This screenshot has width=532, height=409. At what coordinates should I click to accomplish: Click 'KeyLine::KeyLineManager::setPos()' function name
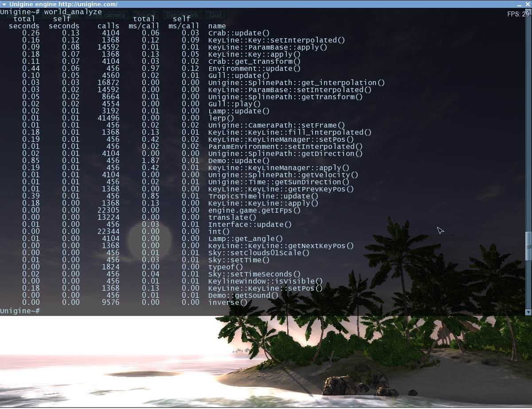[x=281, y=140]
